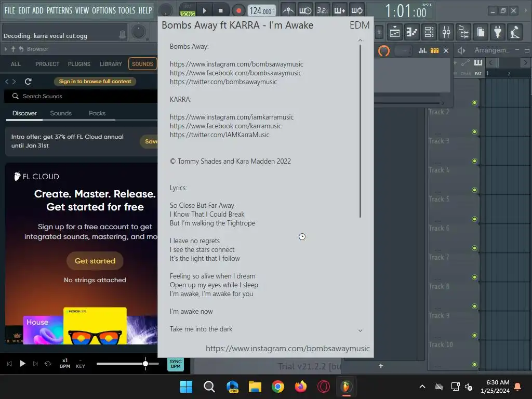Click Sign in to browse full content
The image size is (532, 399).
coord(95,82)
